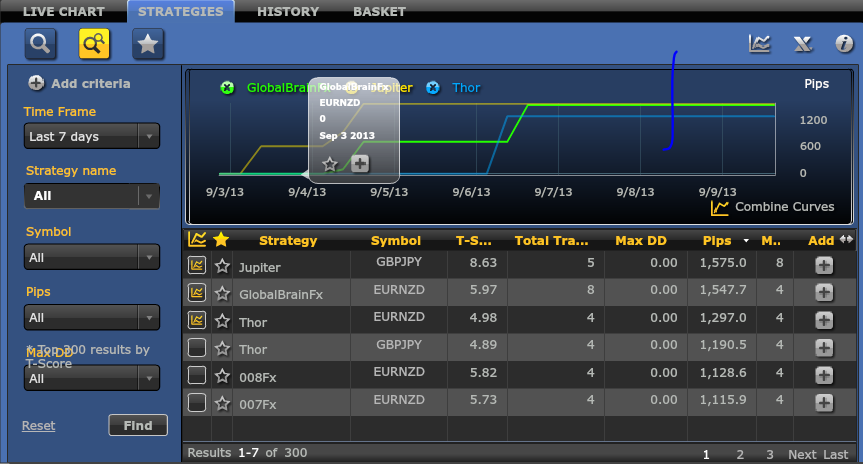Open the info icon at top right
The image size is (863, 464).
pos(844,43)
